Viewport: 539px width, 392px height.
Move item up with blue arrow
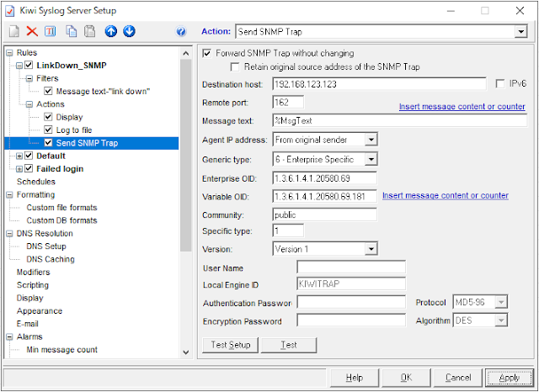[110, 31]
